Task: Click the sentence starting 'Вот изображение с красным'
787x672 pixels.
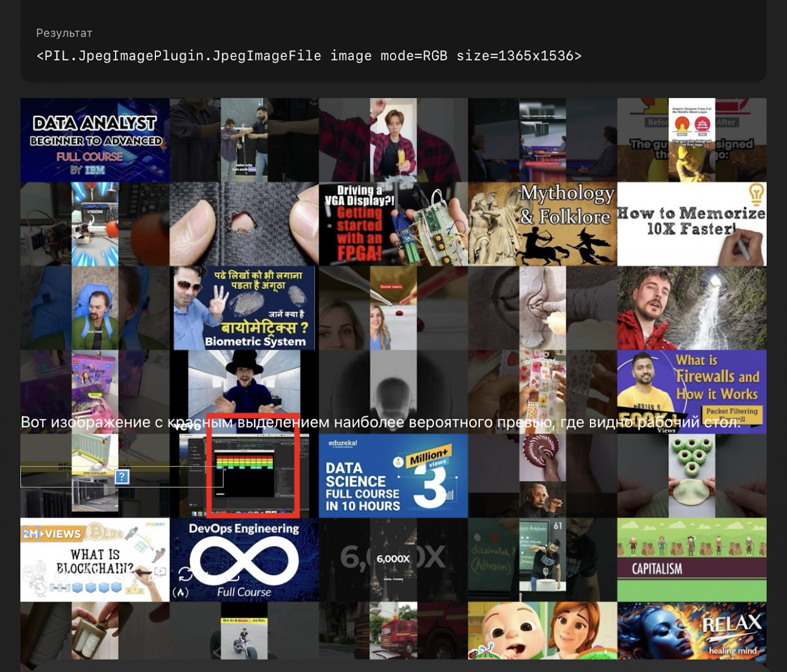Action: tap(381, 422)
